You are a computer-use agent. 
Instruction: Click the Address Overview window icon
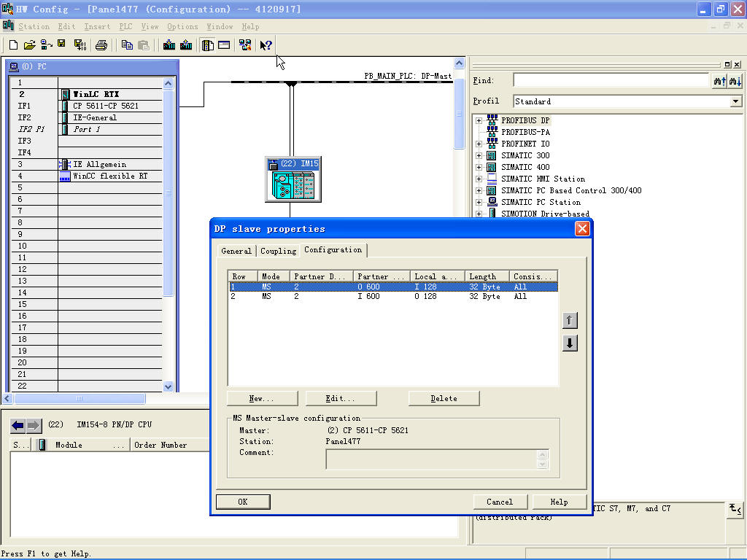[x=224, y=44]
